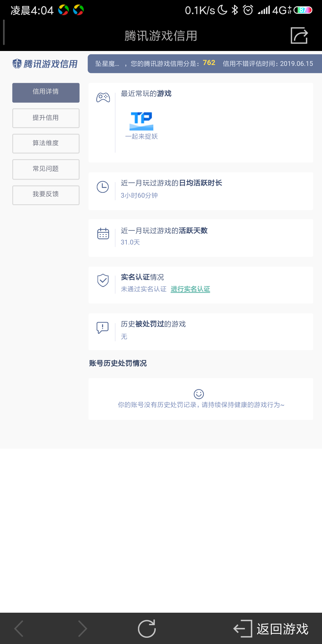Tap the browser back arrow

19,628
